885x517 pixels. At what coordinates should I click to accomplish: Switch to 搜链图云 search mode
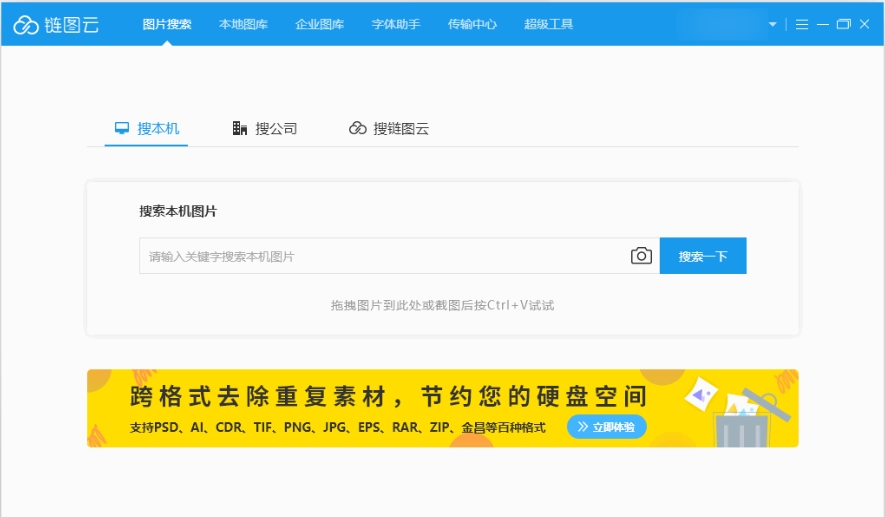389,129
